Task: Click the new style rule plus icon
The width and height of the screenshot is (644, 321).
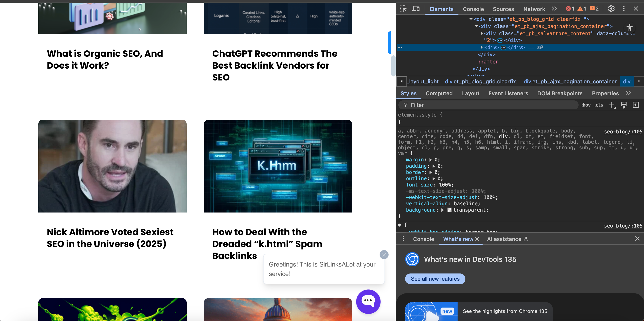Action: pos(611,105)
